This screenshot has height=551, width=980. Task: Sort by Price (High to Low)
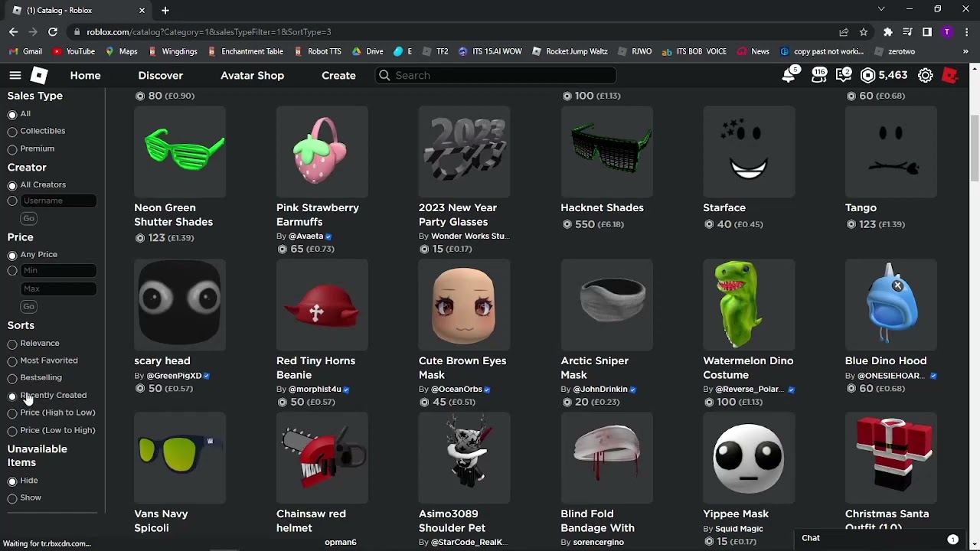[x=12, y=413]
